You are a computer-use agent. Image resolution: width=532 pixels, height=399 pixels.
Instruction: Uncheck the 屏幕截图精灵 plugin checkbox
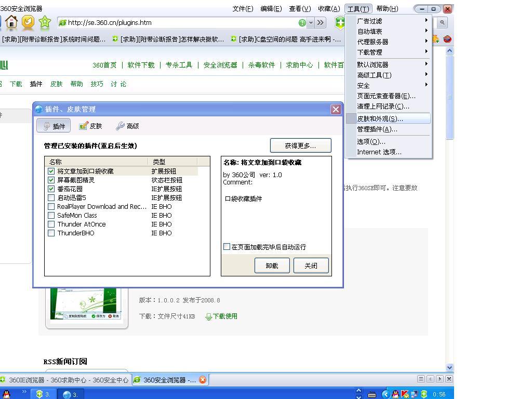click(x=51, y=180)
